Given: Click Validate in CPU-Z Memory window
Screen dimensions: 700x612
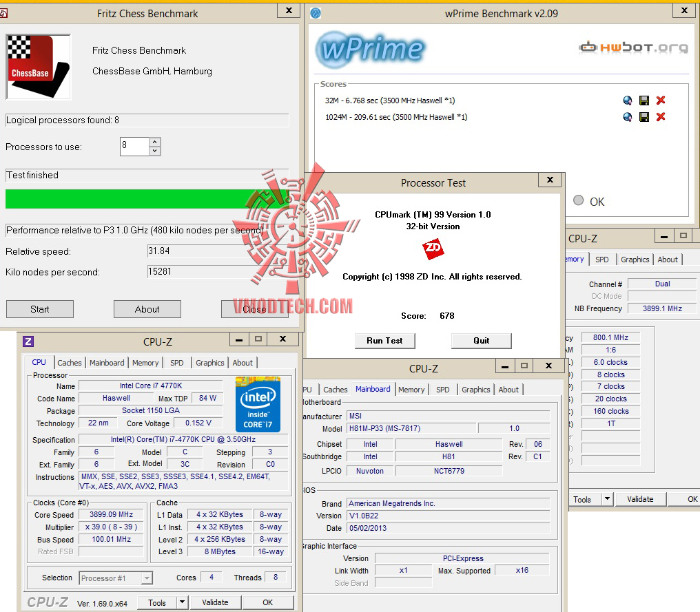Looking at the screenshot, I should pos(640,499).
